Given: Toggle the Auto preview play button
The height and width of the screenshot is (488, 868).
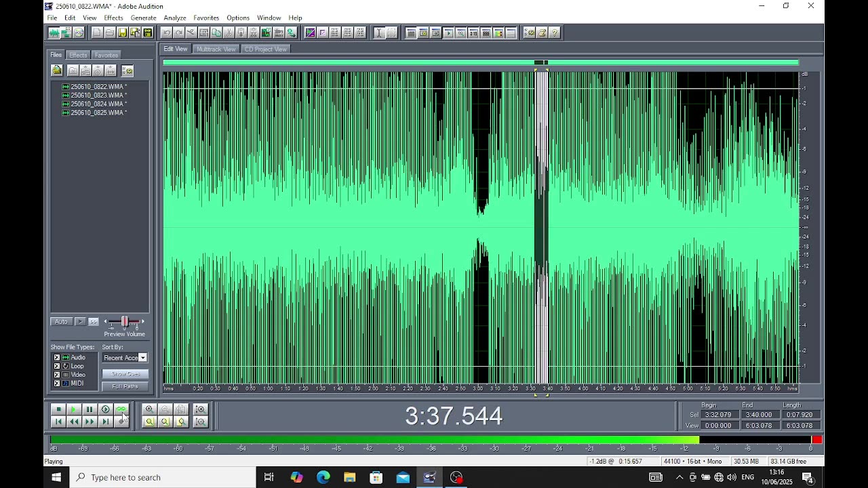Looking at the screenshot, I should click(61, 321).
